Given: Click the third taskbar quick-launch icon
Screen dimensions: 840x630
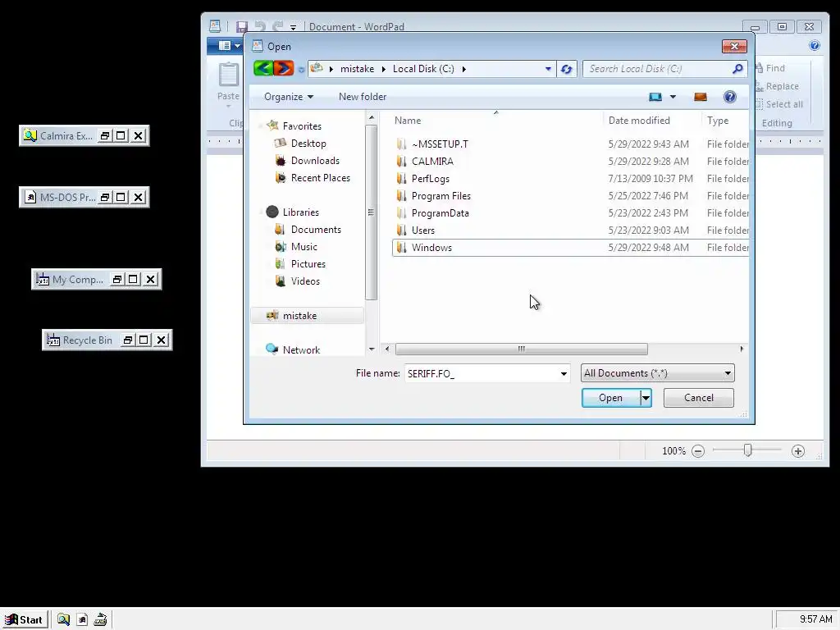Looking at the screenshot, I should click(x=100, y=620).
